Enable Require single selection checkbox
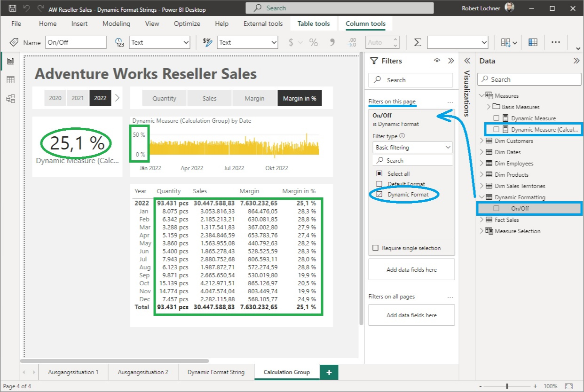Viewport: 584px width, 392px height. click(375, 248)
